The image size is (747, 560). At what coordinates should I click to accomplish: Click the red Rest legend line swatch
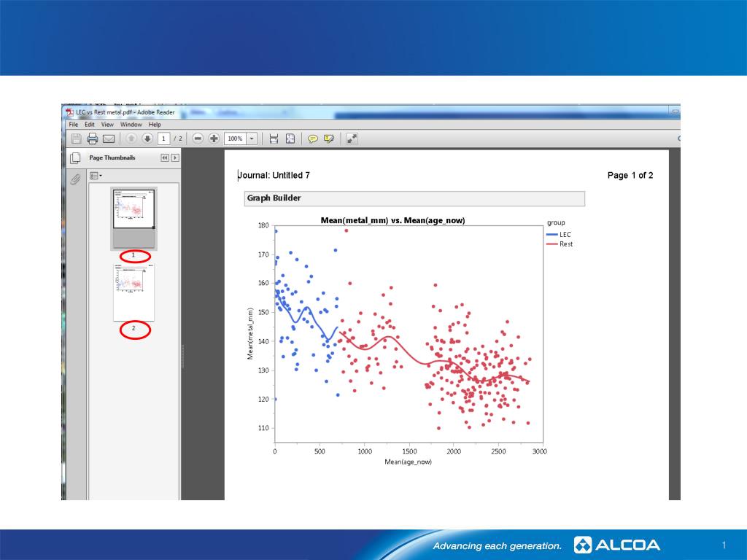click(x=551, y=244)
